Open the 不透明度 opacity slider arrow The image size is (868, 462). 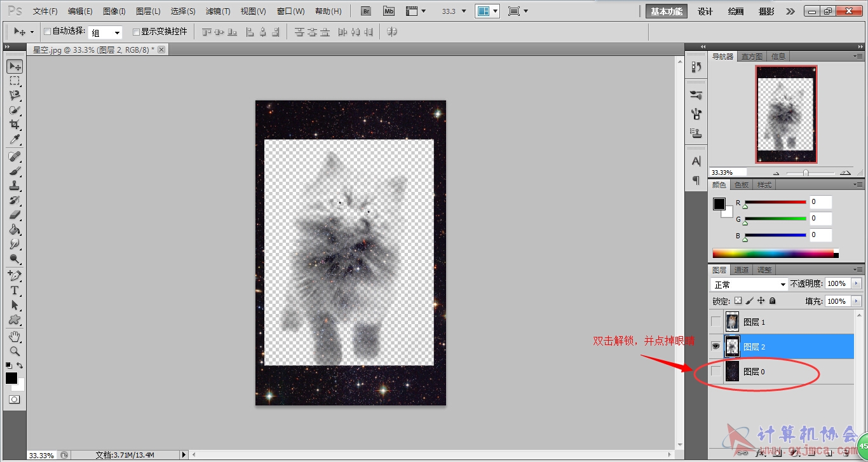[x=857, y=283]
